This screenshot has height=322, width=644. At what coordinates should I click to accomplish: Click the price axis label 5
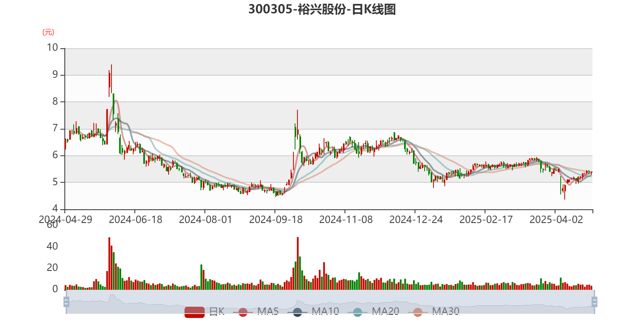[56, 182]
